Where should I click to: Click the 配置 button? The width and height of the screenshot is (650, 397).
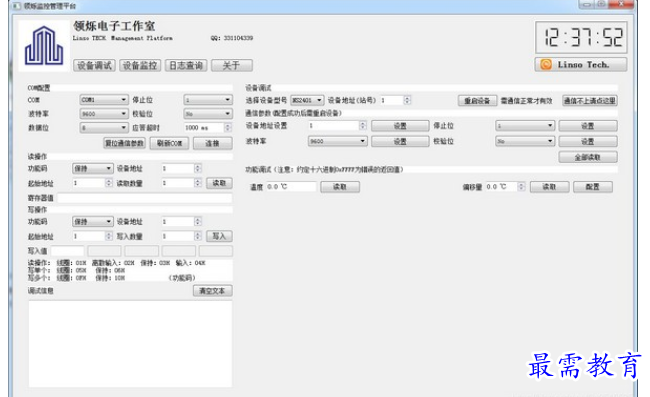[593, 187]
